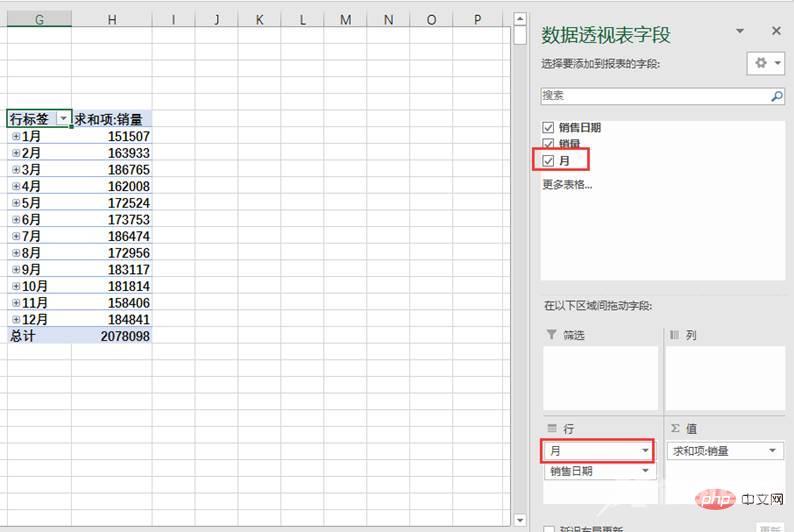Image resolution: width=794 pixels, height=532 pixels.
Task: Click the 更多表格... link
Action: point(567,184)
